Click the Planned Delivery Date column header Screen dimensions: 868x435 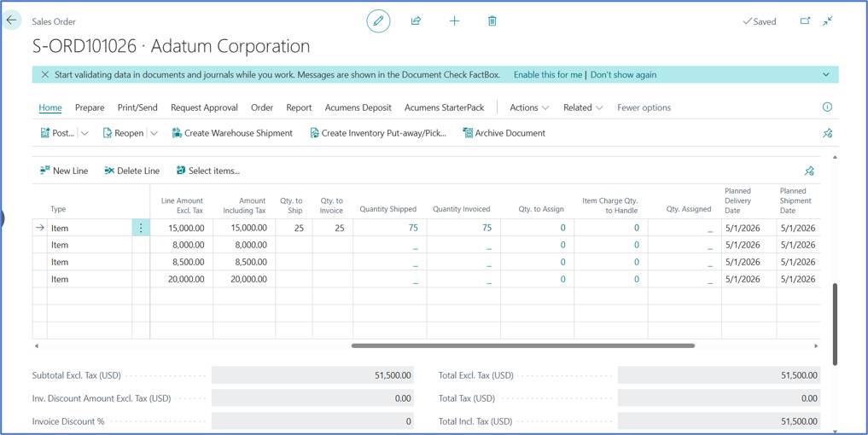click(738, 200)
